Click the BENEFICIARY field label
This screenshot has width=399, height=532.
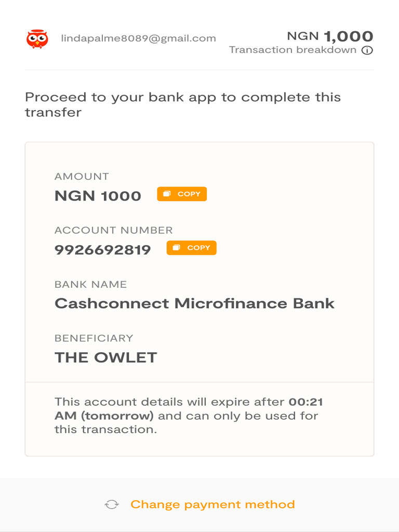[x=94, y=338]
